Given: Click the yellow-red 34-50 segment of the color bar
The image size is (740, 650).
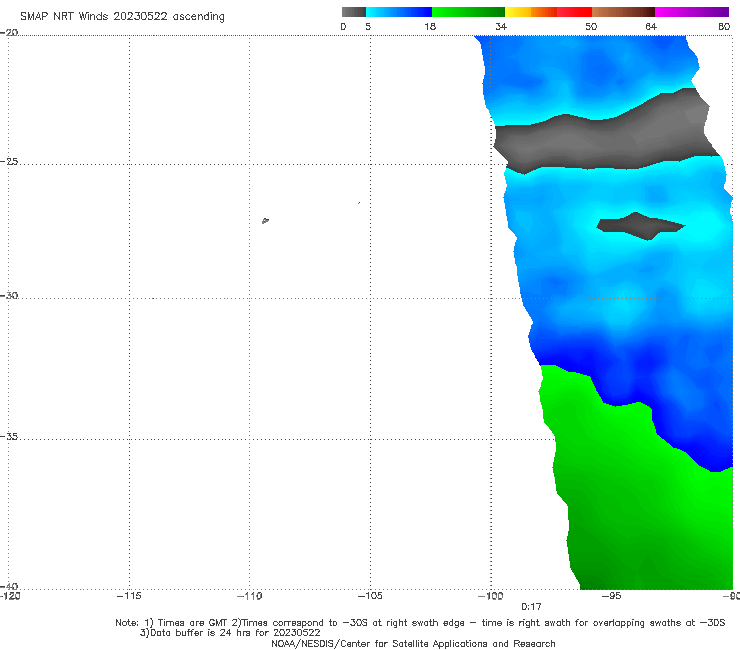Looking at the screenshot, I should pyautogui.click(x=548, y=12).
